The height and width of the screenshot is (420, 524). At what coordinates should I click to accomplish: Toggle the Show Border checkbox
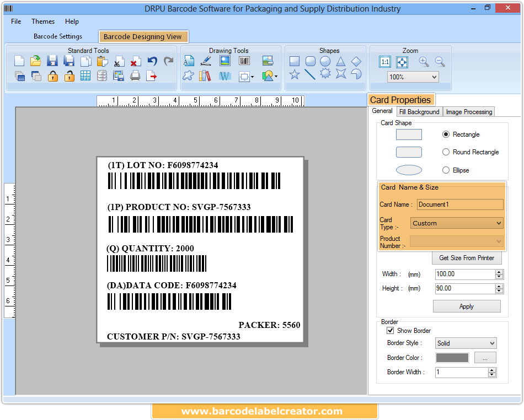coord(390,331)
